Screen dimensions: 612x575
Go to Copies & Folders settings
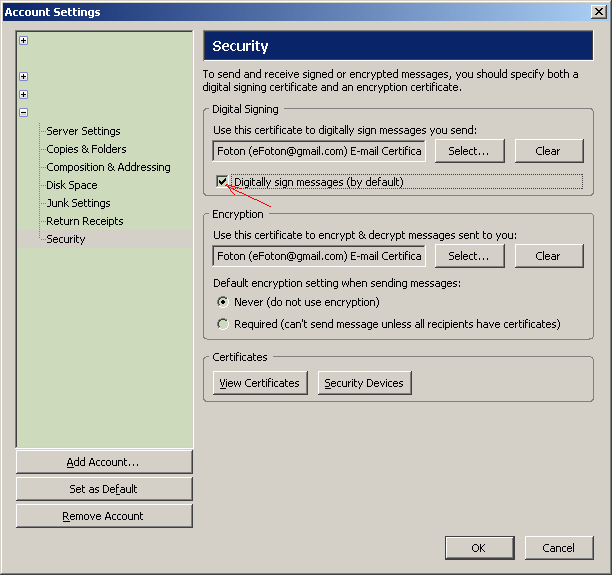pyautogui.click(x=86, y=149)
